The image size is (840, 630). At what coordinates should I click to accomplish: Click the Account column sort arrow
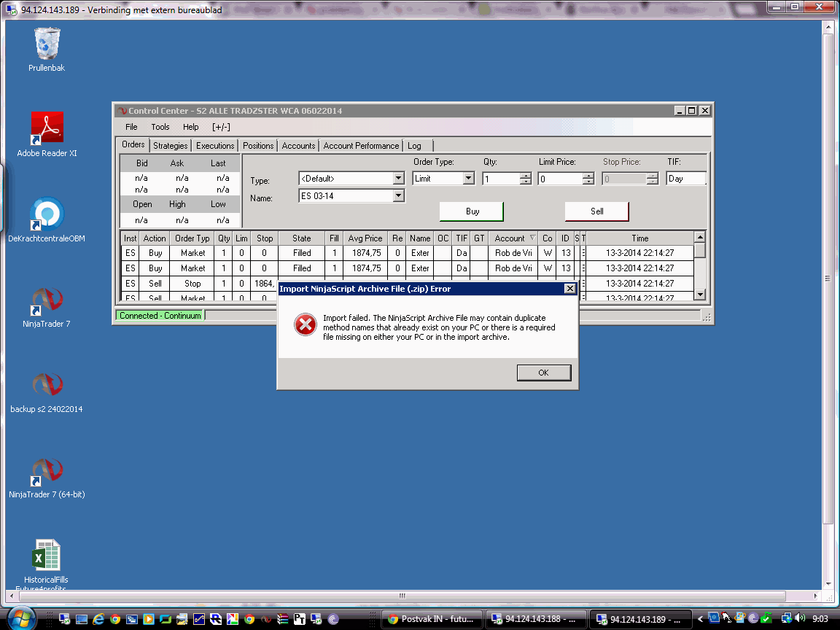click(x=532, y=237)
